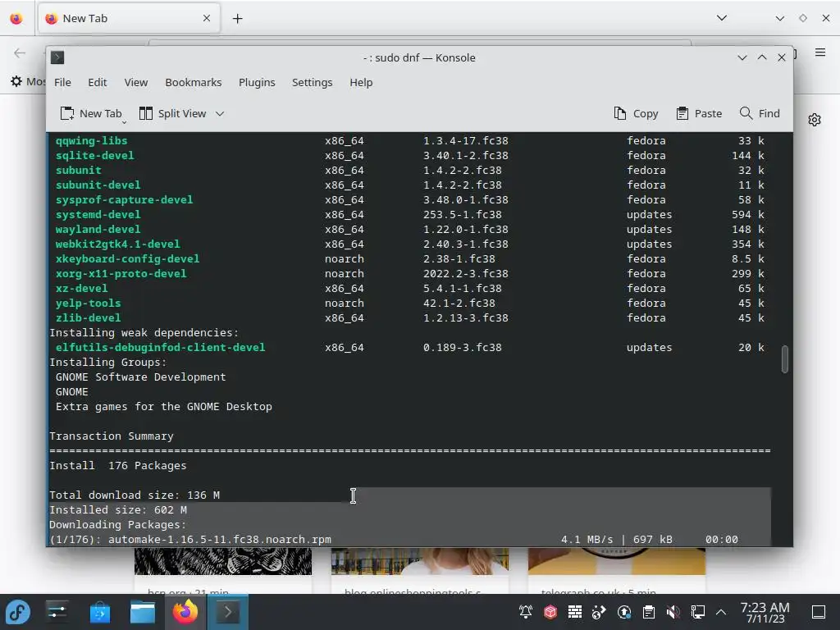This screenshot has height=630, width=840.
Task: Open System Settings from the taskbar
Action: pyautogui.click(x=57, y=612)
